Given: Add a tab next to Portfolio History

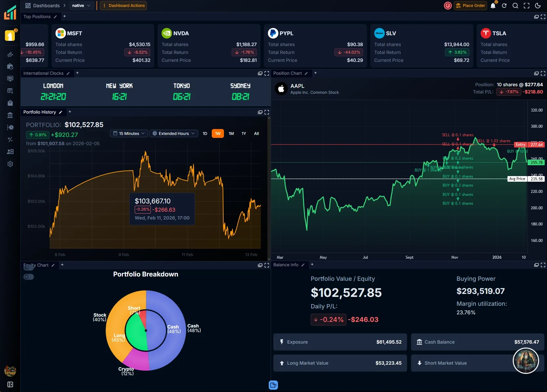Looking at the screenshot, I should pos(70,112).
